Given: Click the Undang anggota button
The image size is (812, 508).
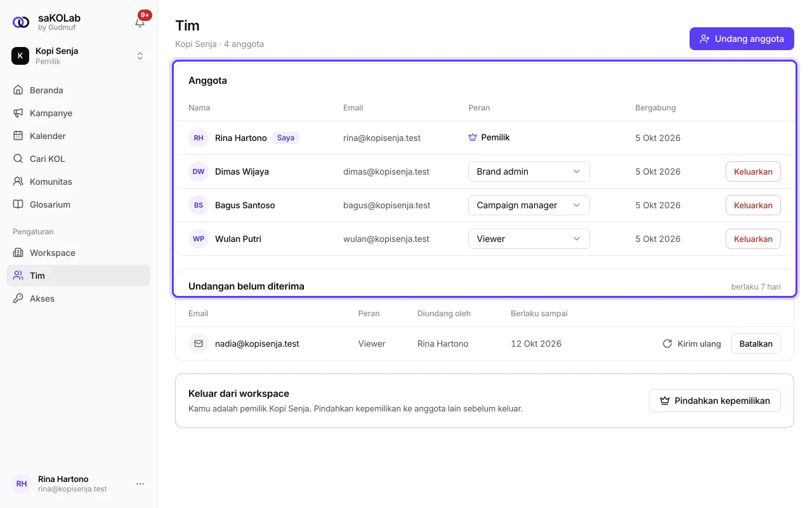Looking at the screenshot, I should tap(742, 39).
